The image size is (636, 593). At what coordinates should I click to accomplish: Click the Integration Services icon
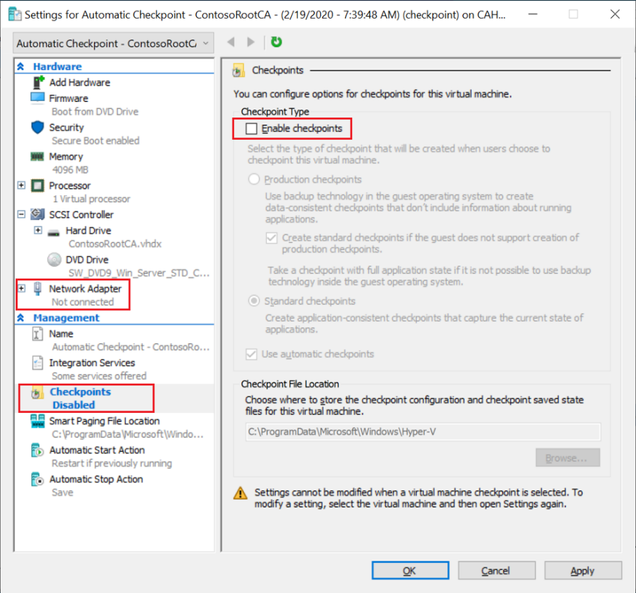37,363
